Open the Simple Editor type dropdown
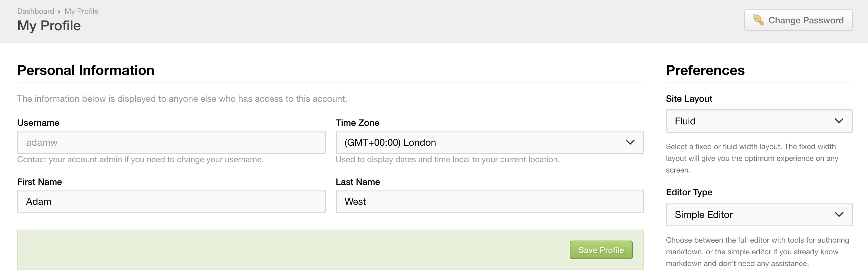 759,214
